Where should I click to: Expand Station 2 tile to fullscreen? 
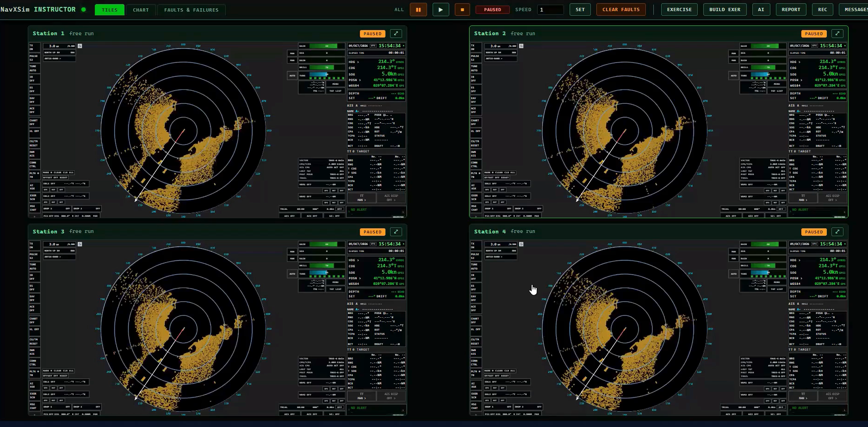click(837, 33)
